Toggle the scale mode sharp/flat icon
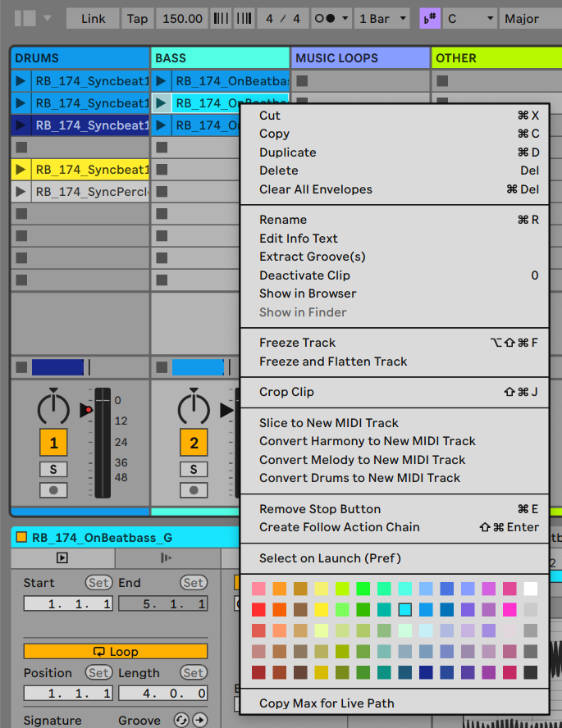 tap(429, 18)
